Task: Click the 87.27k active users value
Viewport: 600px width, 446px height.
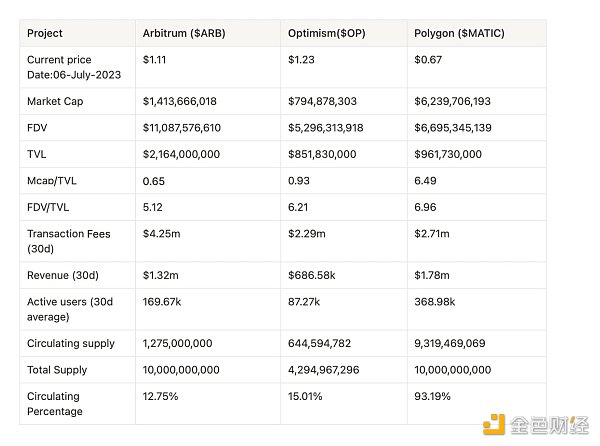Action: pyautogui.click(x=304, y=302)
